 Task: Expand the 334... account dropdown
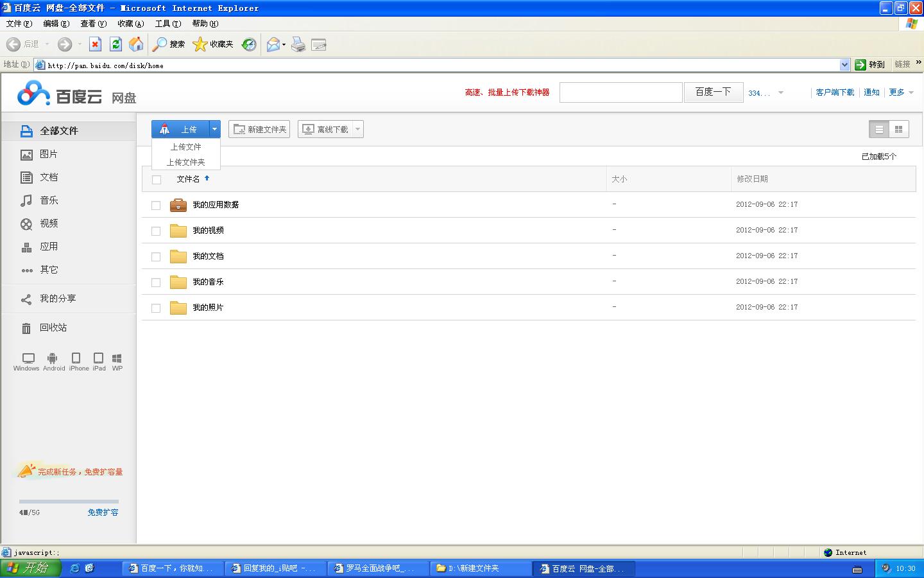[781, 93]
